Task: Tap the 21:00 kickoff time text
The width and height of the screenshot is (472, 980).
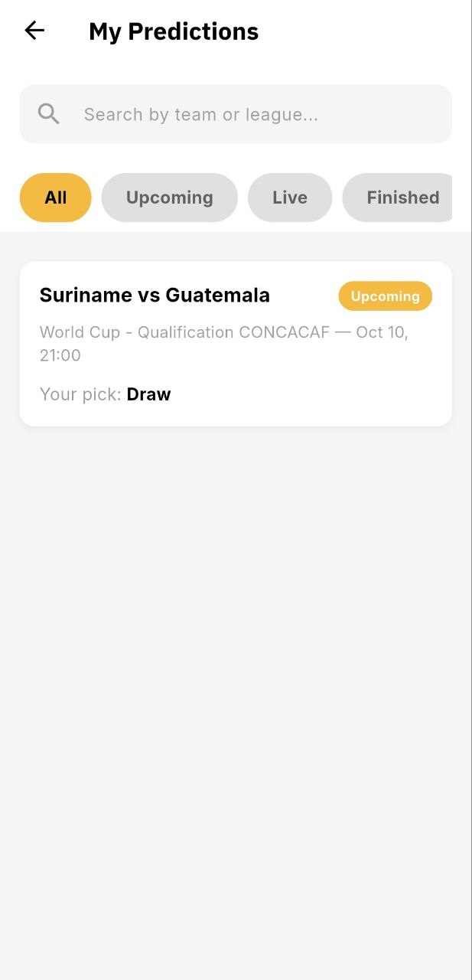Action: click(60, 355)
